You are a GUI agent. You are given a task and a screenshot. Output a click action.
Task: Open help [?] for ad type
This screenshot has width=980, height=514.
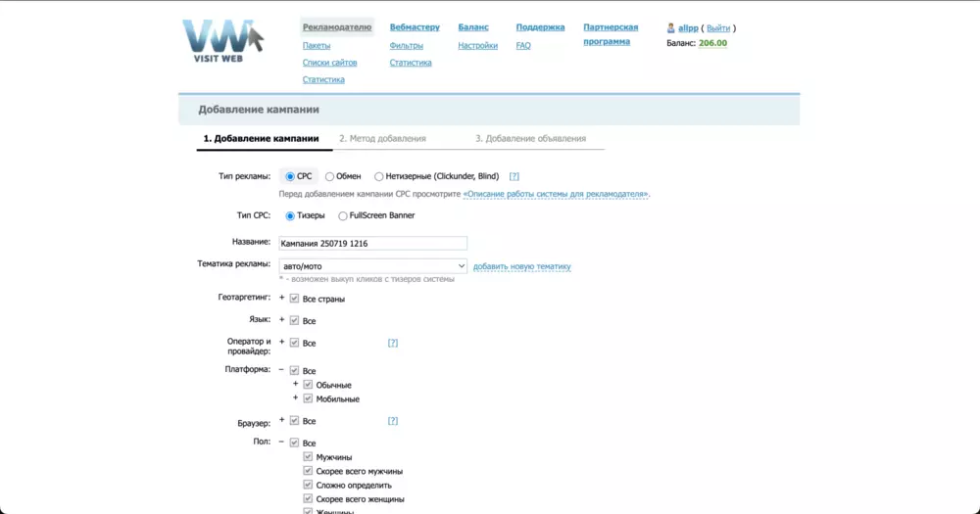(x=514, y=177)
